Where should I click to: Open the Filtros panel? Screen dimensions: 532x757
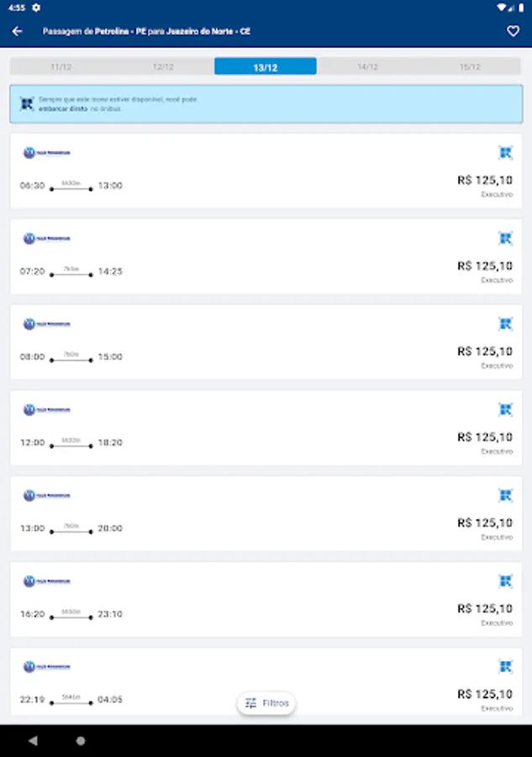click(x=266, y=702)
